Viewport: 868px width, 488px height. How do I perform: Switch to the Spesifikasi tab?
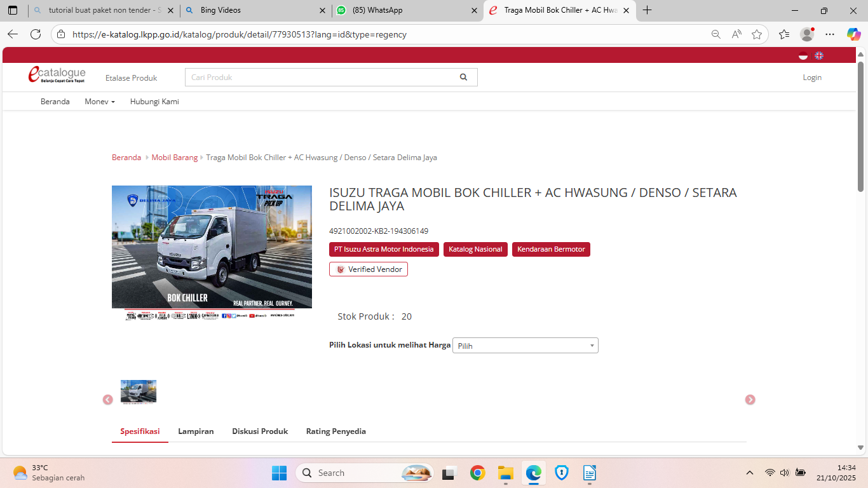pos(140,431)
